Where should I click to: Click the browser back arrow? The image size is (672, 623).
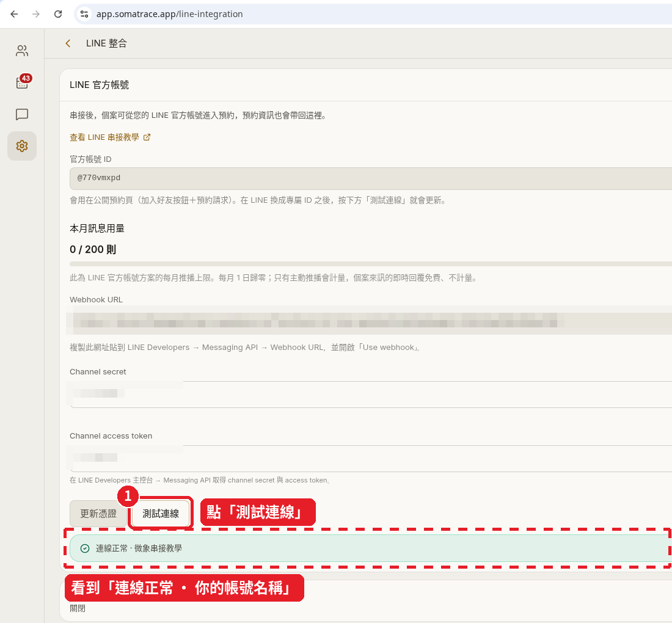click(14, 14)
